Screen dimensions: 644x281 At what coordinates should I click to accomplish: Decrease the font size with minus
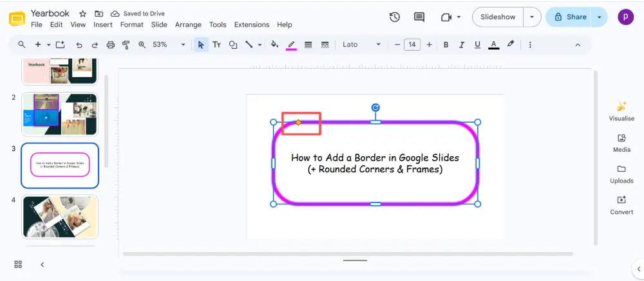[x=397, y=45]
